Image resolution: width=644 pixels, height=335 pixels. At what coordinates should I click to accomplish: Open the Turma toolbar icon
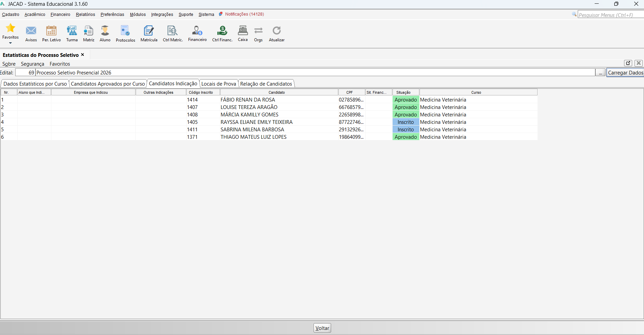72,31
